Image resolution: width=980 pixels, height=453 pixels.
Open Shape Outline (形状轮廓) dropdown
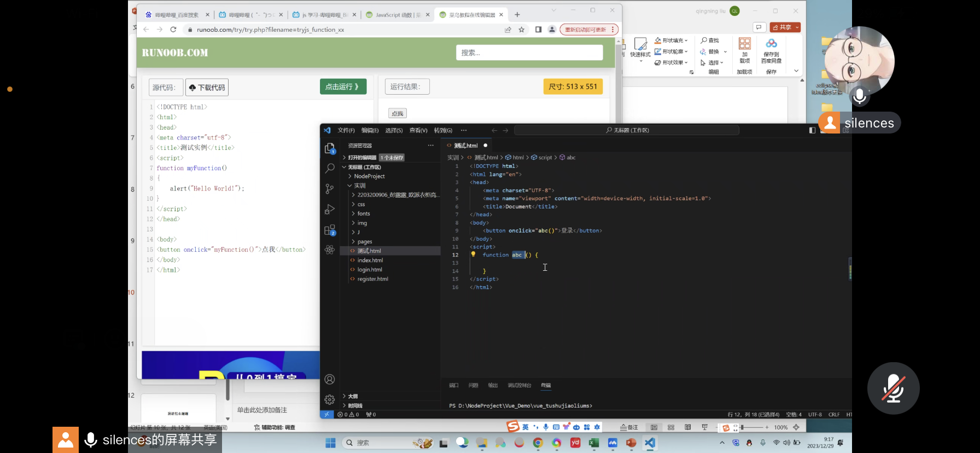pyautogui.click(x=671, y=51)
